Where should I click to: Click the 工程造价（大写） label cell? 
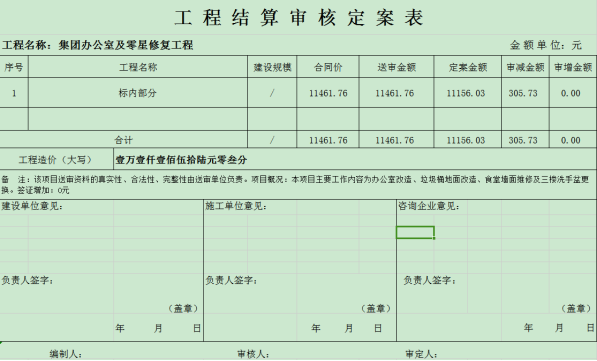56,160
